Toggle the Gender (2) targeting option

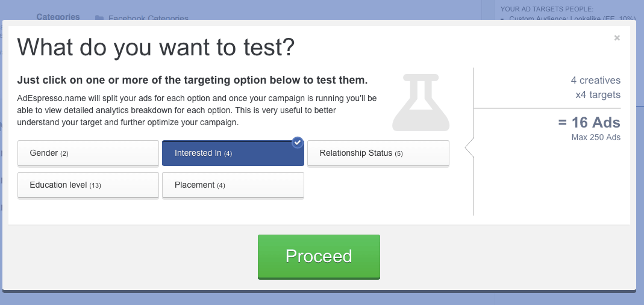(89, 153)
